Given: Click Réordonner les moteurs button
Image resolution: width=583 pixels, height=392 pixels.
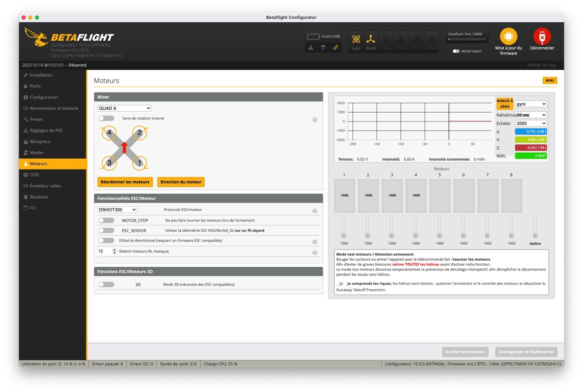Looking at the screenshot, I should pyautogui.click(x=125, y=182).
